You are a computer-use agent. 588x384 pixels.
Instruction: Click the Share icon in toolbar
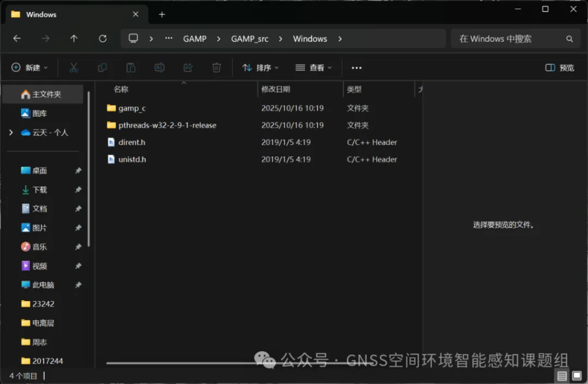pyautogui.click(x=188, y=68)
